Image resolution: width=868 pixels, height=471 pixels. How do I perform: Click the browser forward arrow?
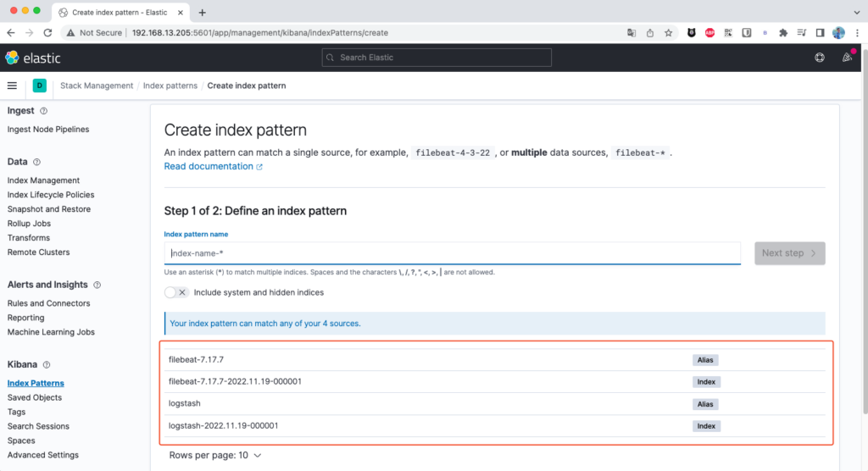pos(30,33)
